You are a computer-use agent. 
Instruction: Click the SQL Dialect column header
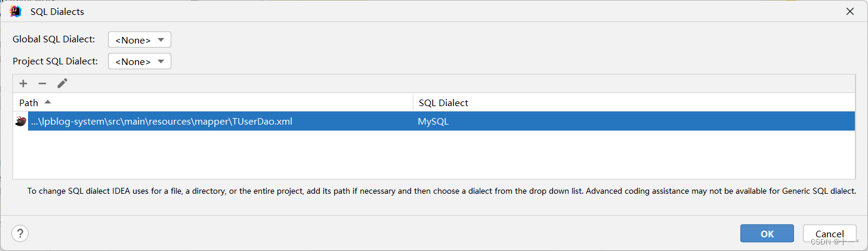(443, 103)
